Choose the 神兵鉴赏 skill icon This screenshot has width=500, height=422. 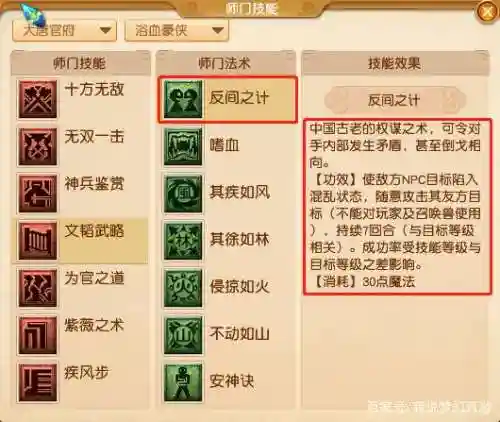pyautogui.click(x=38, y=193)
